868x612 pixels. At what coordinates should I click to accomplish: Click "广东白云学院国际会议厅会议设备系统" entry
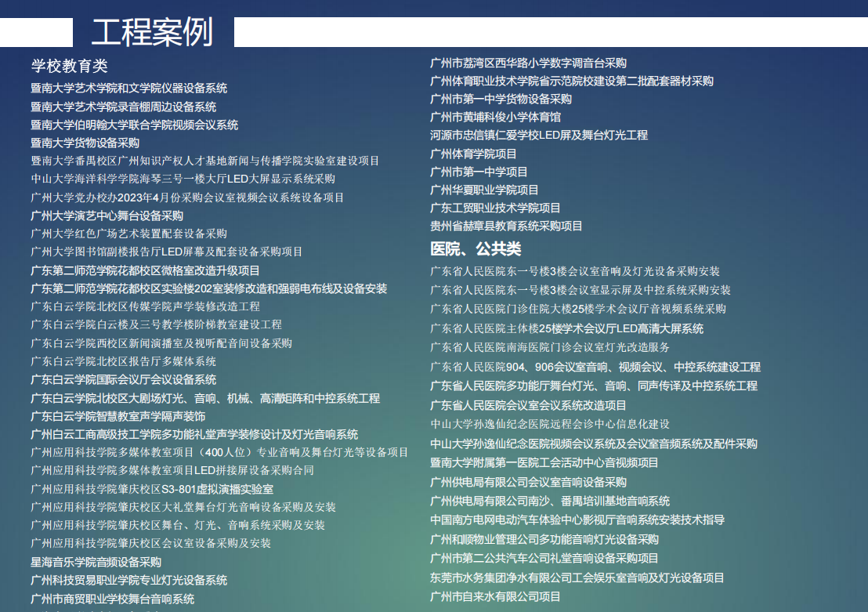(x=124, y=380)
